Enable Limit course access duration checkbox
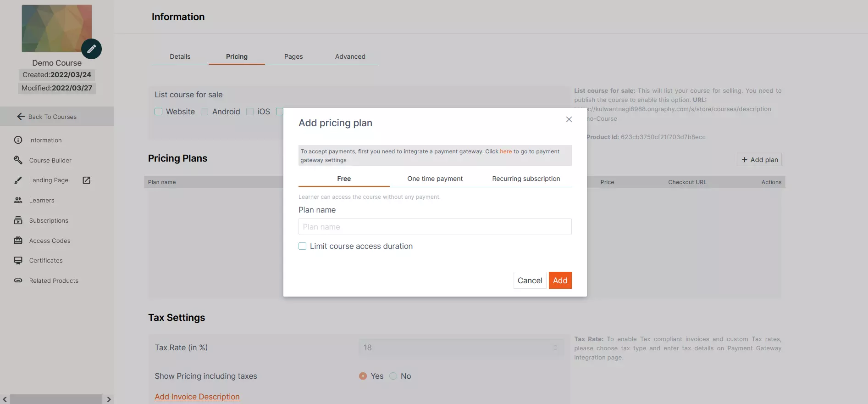The image size is (868, 404). tap(303, 246)
